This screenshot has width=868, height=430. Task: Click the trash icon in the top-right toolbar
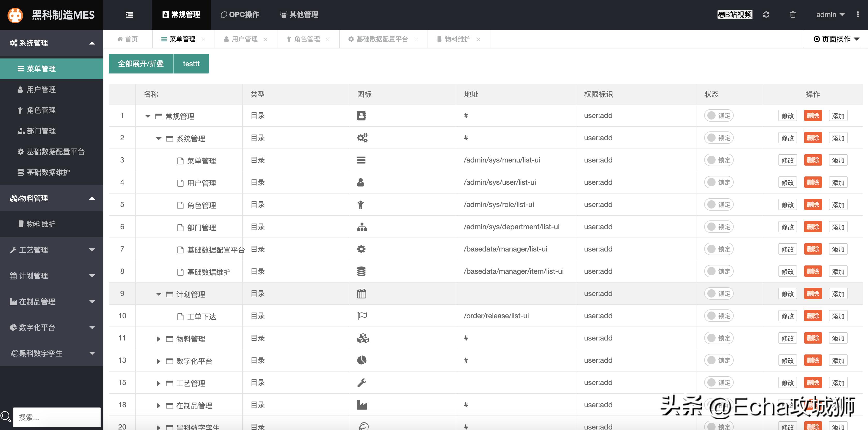(x=792, y=14)
